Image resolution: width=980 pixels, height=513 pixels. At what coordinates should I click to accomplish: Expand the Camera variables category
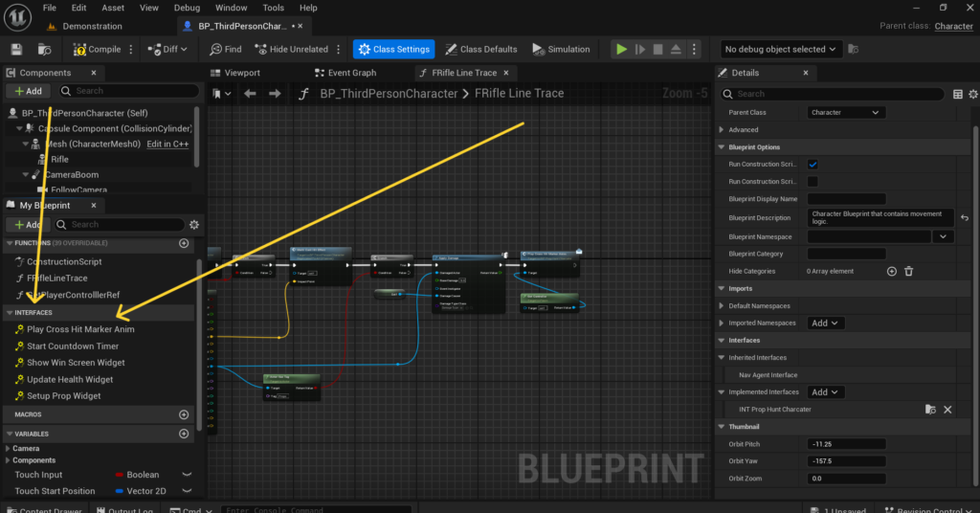(x=8, y=449)
